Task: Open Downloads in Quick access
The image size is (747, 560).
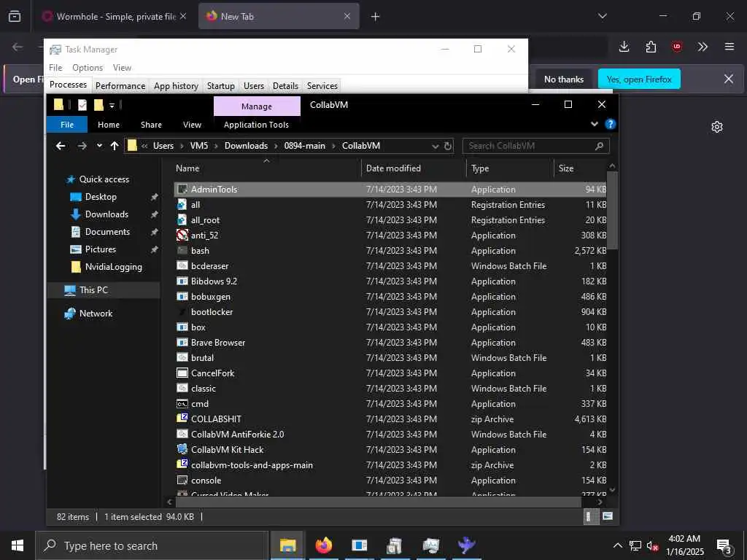Action: pos(107,214)
